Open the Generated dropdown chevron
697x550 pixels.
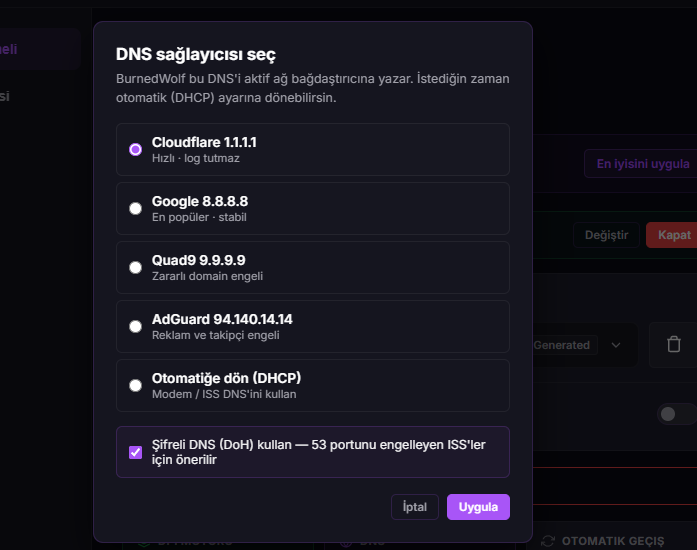(x=616, y=345)
